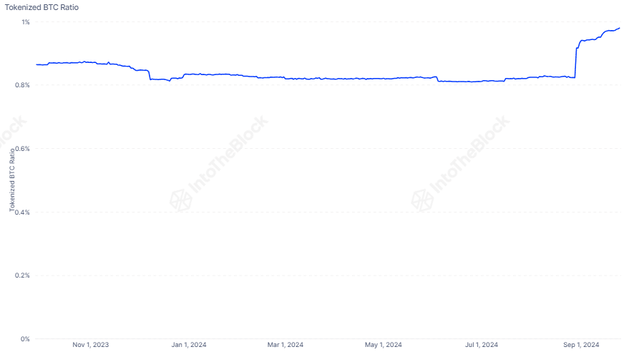Click the Tokenized BTC Ratio chart title
644x352 pixels.
[42, 7]
